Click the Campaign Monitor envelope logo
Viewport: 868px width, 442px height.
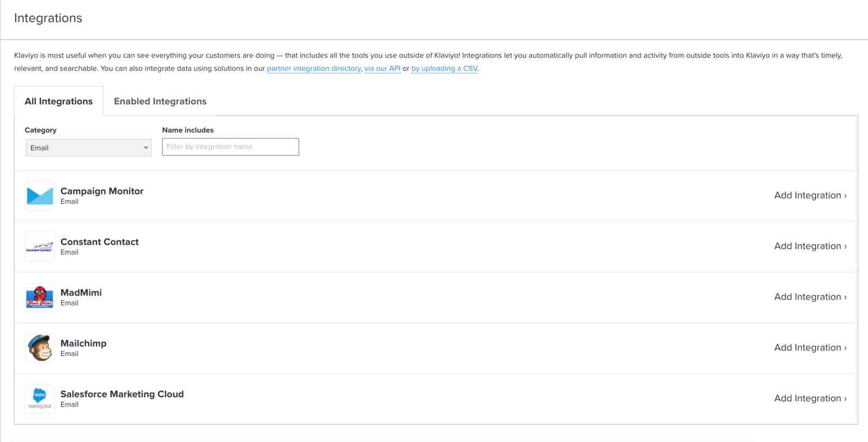(40, 195)
